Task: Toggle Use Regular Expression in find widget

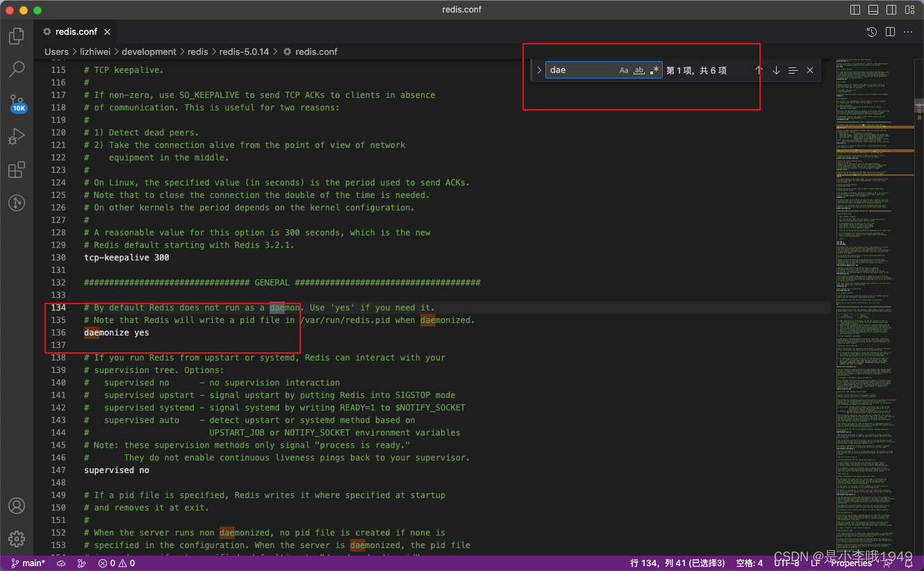Action: pyautogui.click(x=654, y=70)
